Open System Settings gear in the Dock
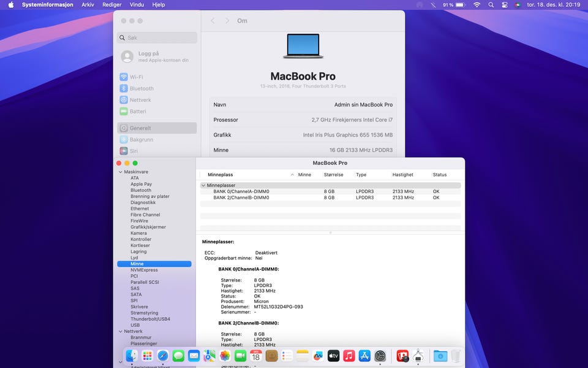Image resolution: width=588 pixels, height=368 pixels. click(380, 355)
